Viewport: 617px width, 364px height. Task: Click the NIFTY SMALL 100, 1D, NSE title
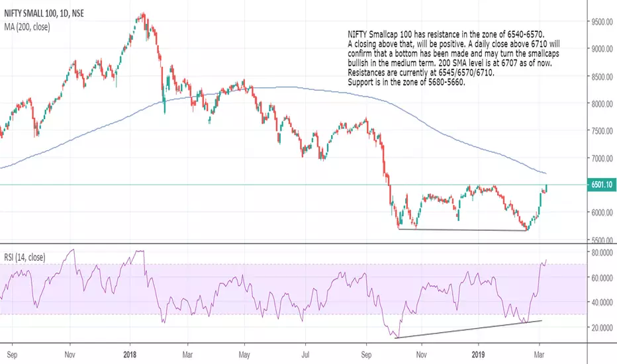44,13
